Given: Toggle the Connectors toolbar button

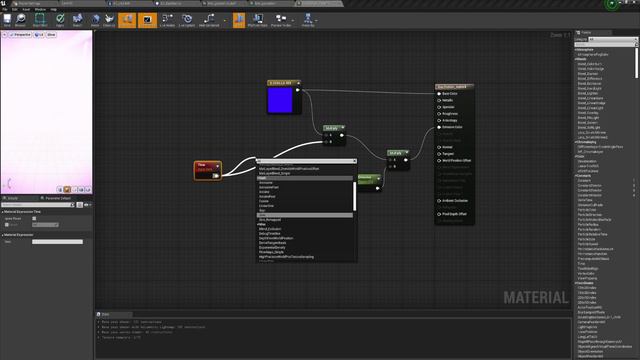Looking at the screenshot, I should pos(127,20).
